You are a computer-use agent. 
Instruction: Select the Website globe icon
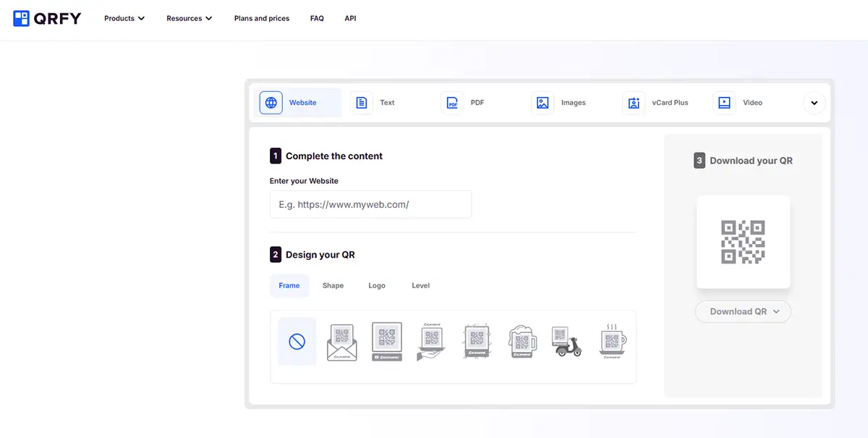click(x=271, y=103)
